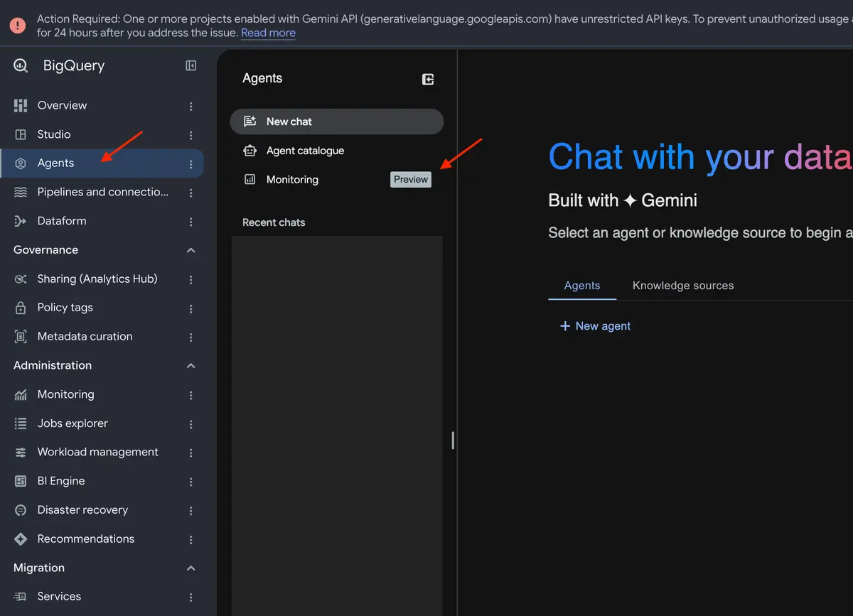The width and height of the screenshot is (853, 616).
Task: Open more options for Migration Services
Action: [x=191, y=598]
